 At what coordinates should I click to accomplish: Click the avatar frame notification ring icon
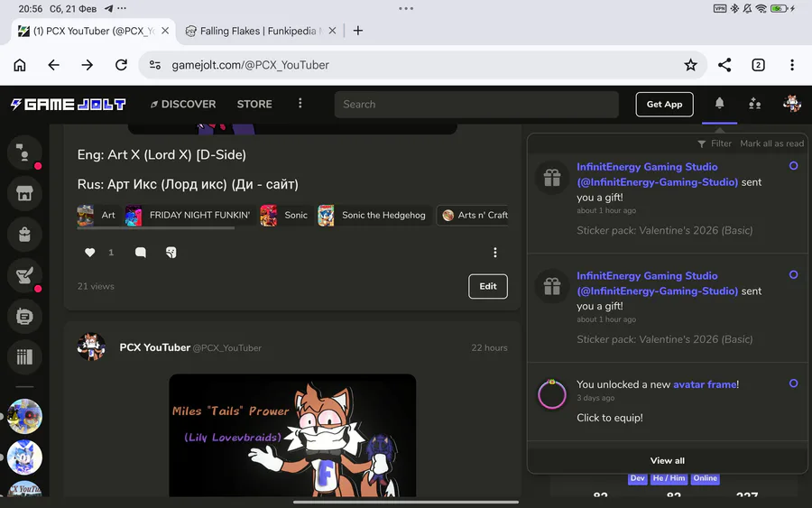click(x=552, y=394)
